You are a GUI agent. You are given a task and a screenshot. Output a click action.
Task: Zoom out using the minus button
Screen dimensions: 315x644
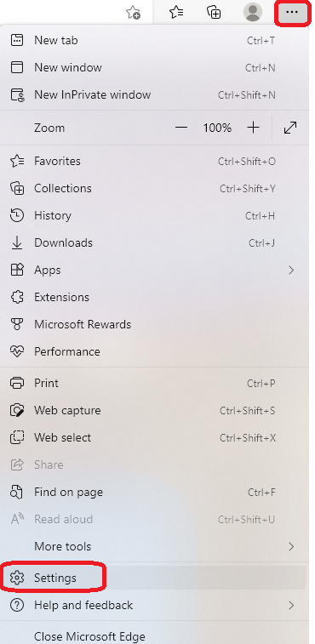pos(181,128)
